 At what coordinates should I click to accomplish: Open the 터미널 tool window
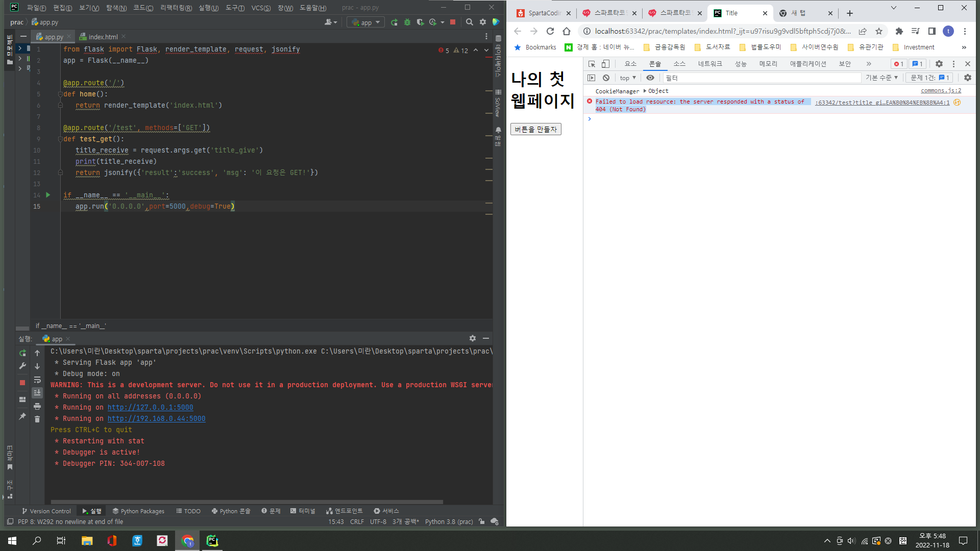pos(303,511)
